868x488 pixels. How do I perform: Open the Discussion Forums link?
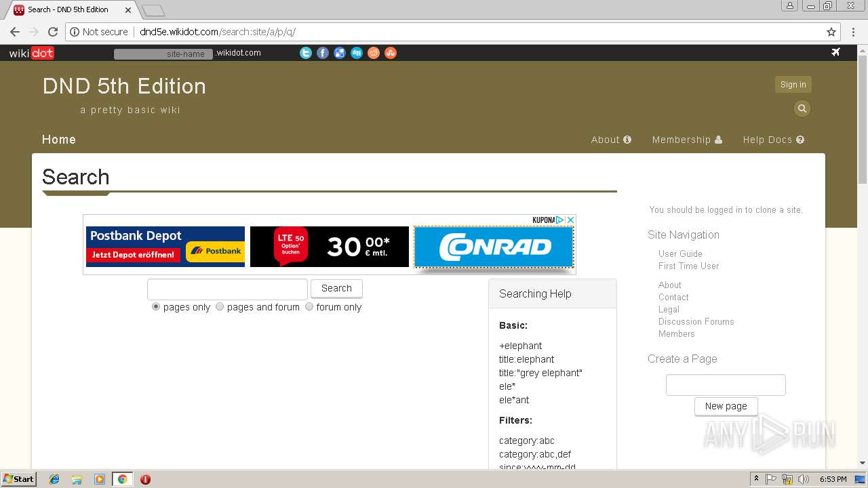point(696,321)
